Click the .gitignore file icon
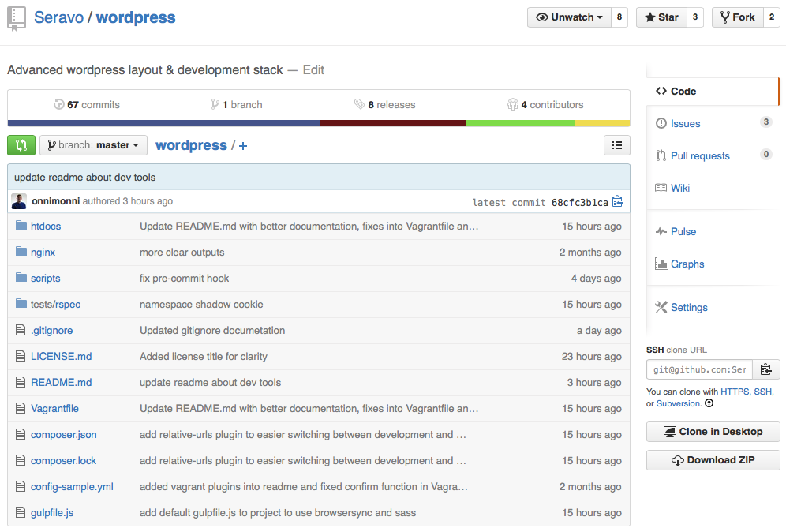 [21, 330]
